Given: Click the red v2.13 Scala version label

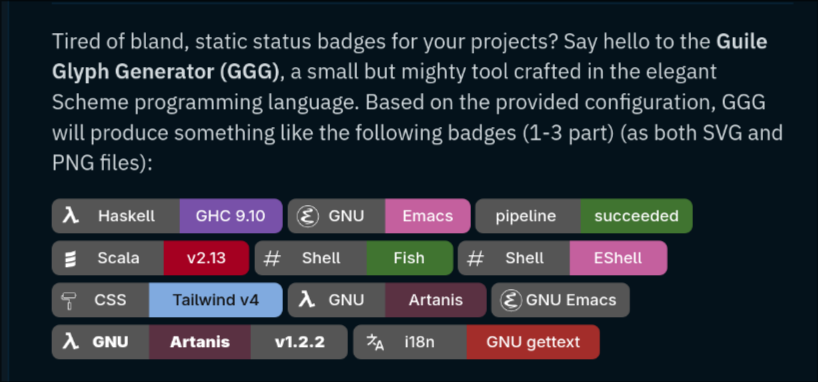Looking at the screenshot, I should point(207,258).
